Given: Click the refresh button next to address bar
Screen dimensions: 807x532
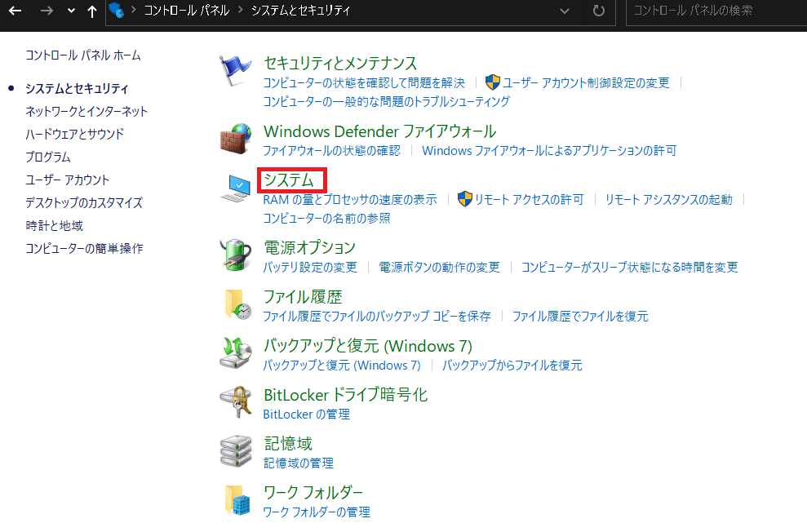Looking at the screenshot, I should click(x=599, y=11).
